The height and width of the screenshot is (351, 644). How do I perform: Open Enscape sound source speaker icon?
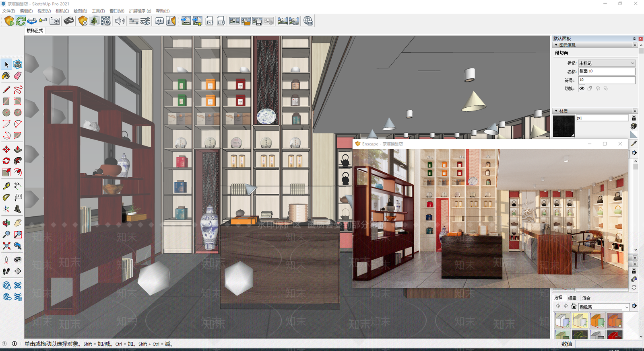[120, 21]
